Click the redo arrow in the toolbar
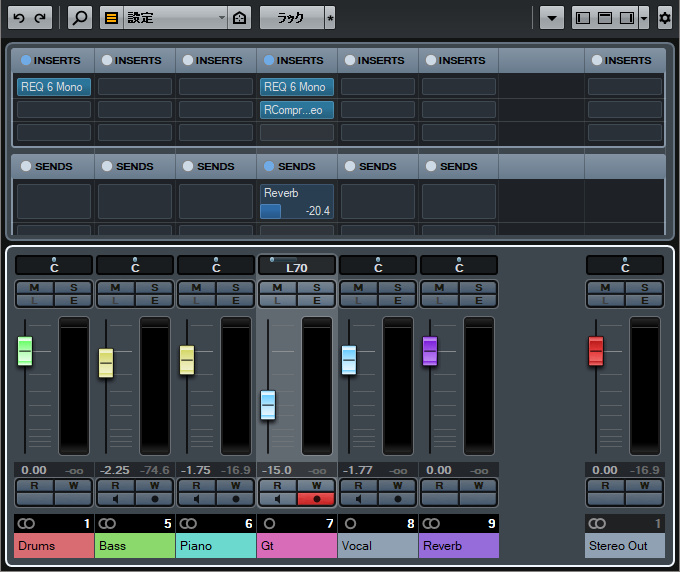 click(x=40, y=18)
